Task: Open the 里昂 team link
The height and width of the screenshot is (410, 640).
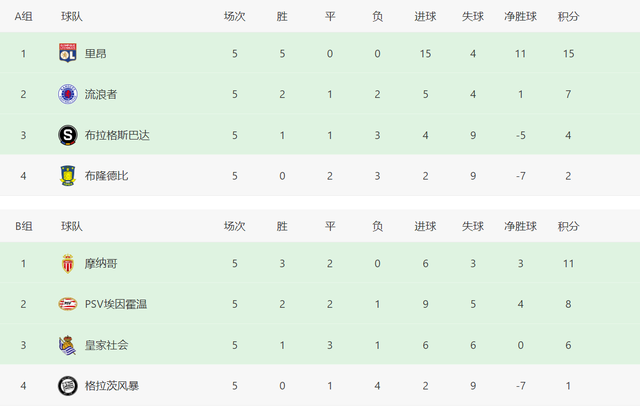Action: [x=96, y=53]
